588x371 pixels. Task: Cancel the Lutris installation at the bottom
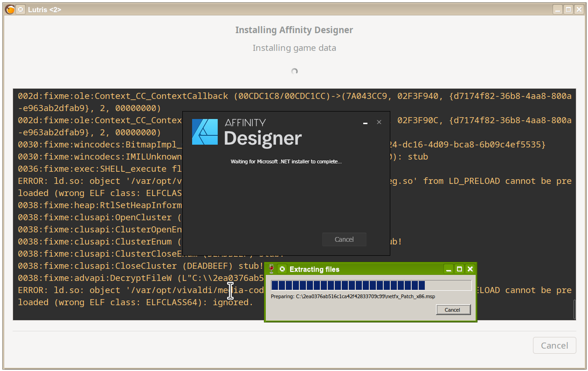click(x=554, y=345)
